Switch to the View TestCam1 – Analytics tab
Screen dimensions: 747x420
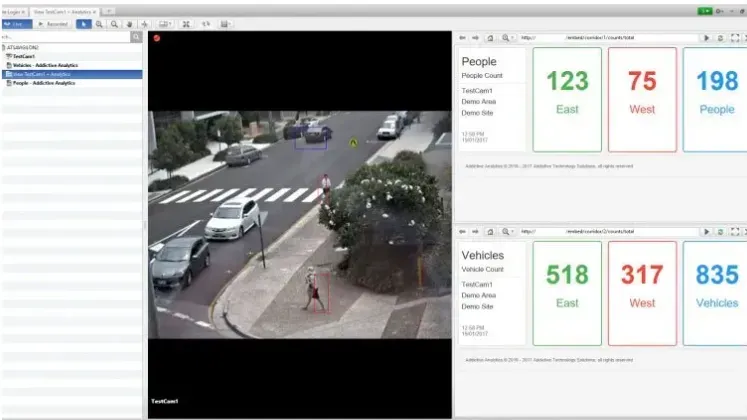point(64,10)
